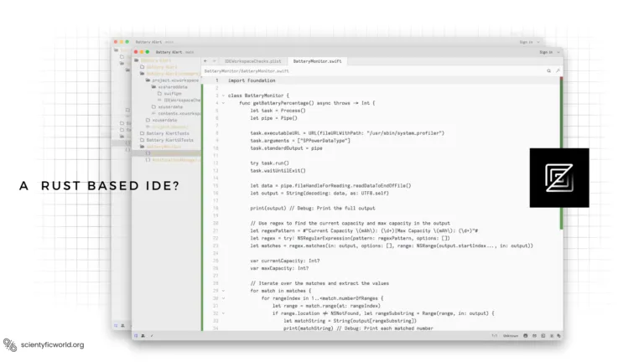This screenshot has width=644, height=362.
Task: Go forward with the right arrow
Action: click(x=214, y=61)
